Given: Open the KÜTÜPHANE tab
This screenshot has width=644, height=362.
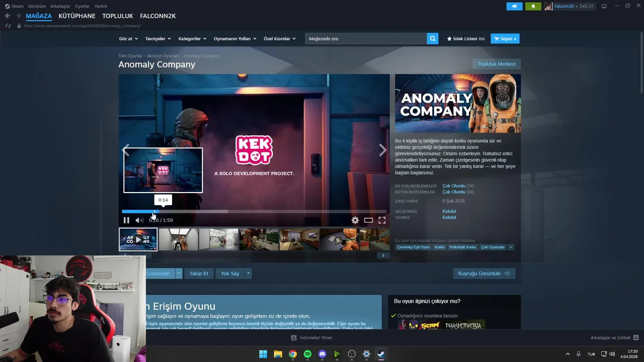Looking at the screenshot, I should pyautogui.click(x=77, y=16).
